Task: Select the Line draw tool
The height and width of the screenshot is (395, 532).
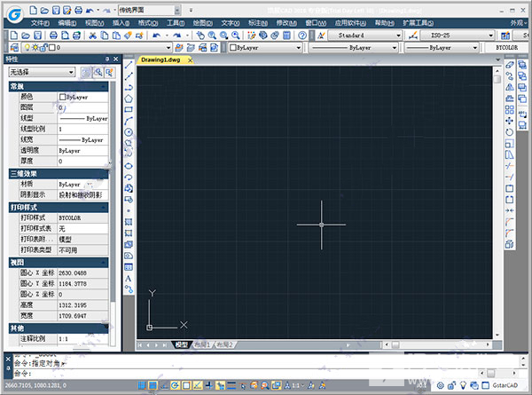Action: 129,65
